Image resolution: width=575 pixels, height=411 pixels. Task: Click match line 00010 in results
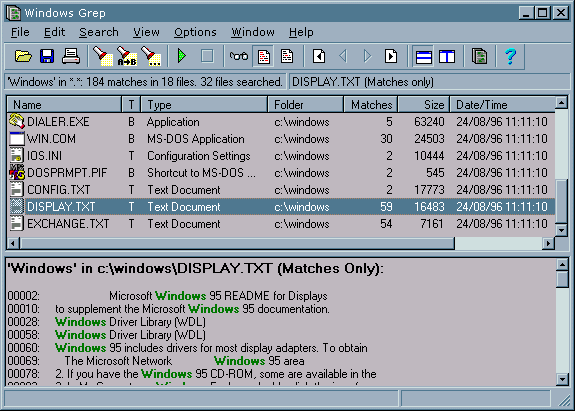168,309
